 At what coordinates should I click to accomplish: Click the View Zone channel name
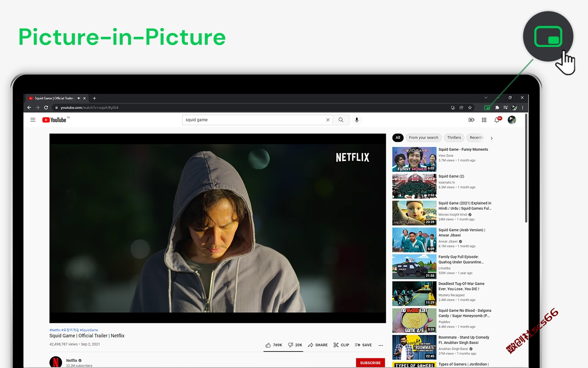coord(446,155)
